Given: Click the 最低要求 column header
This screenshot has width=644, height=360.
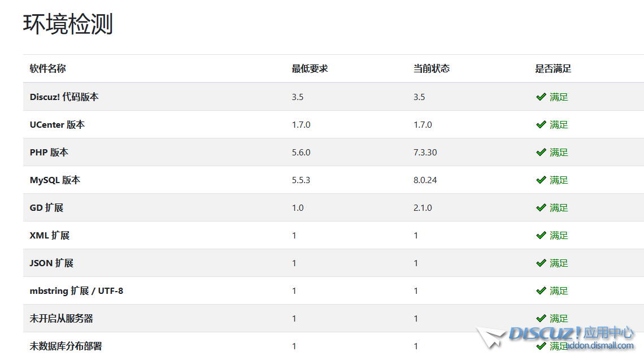Looking at the screenshot, I should point(310,68).
